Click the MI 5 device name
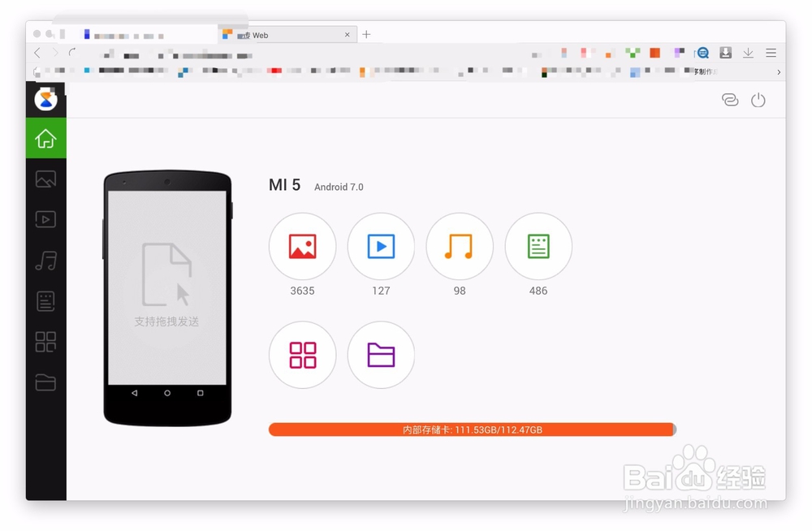Viewport: 812px width, 531px height. pos(284,185)
